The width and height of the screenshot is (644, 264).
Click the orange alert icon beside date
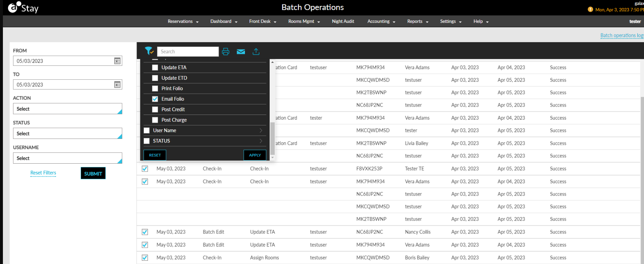click(x=590, y=9)
